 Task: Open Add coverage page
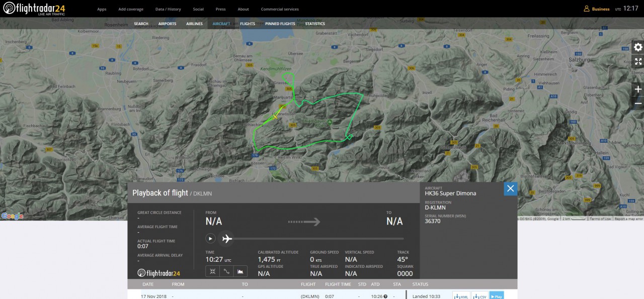[x=131, y=9]
